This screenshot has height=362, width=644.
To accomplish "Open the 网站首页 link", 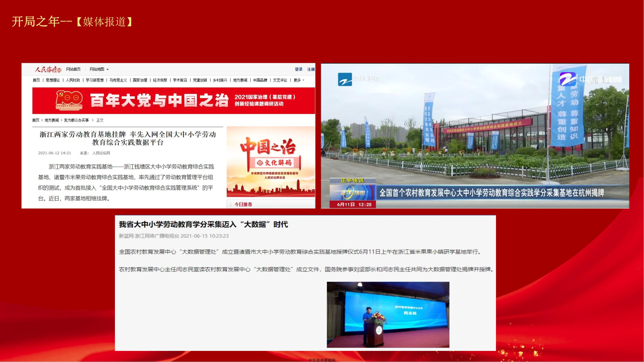I will coord(73,69).
